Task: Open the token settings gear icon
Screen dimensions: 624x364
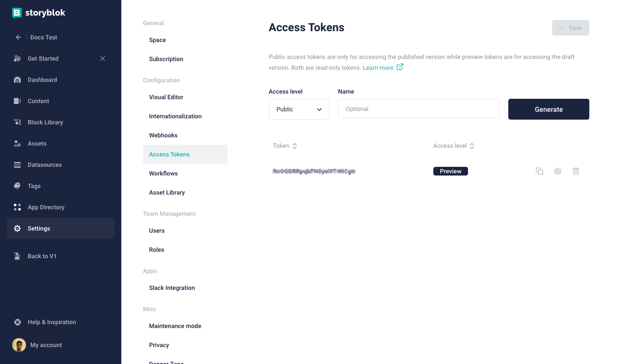Action: (x=558, y=171)
